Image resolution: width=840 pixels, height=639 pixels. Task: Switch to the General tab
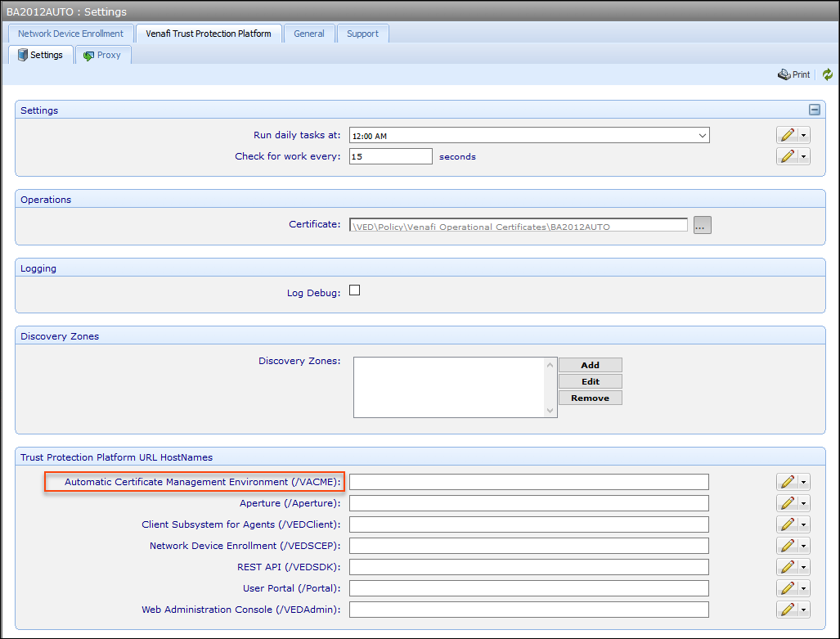[x=308, y=34]
